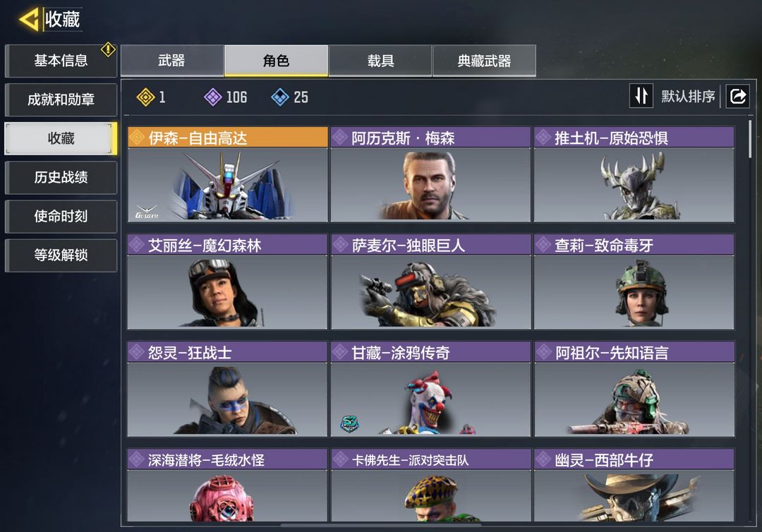The width and height of the screenshot is (762, 532).
Task: Switch to the 武器 tab
Action: (172, 61)
